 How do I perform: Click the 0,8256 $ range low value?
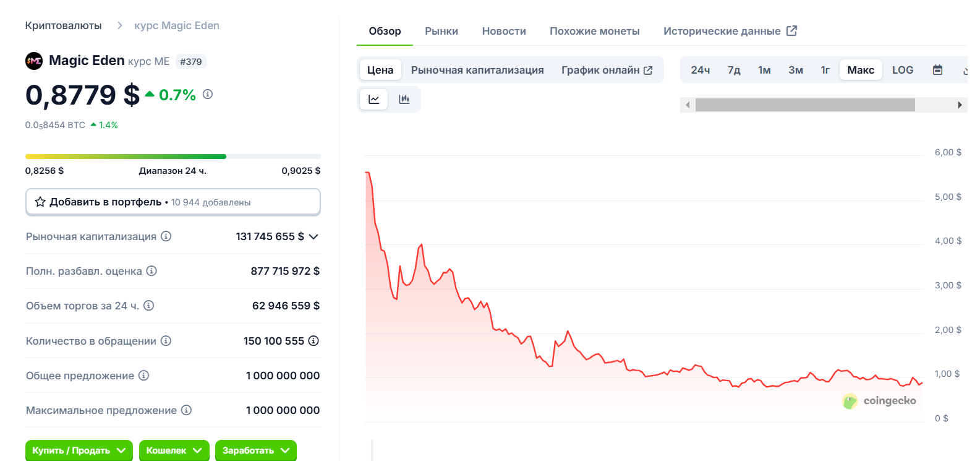[x=45, y=171]
